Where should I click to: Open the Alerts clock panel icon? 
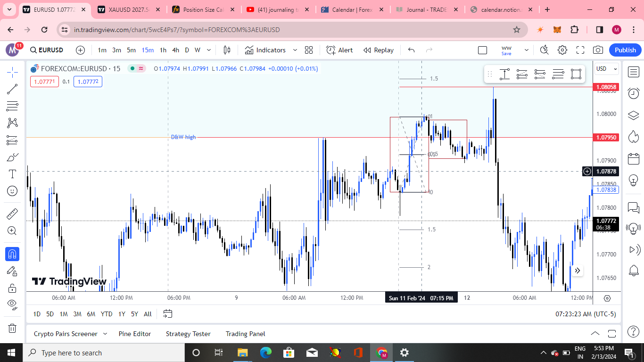634,93
